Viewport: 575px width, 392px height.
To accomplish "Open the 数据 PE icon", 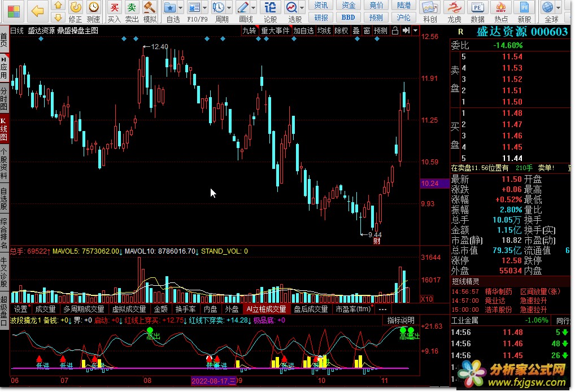I will pyautogui.click(x=477, y=11).
